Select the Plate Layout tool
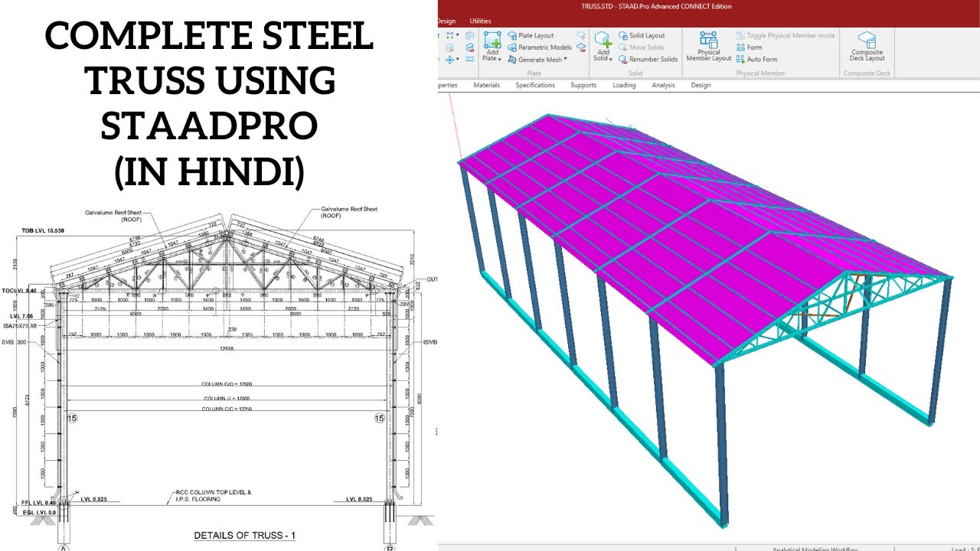This screenshot has width=980, height=551. (531, 36)
